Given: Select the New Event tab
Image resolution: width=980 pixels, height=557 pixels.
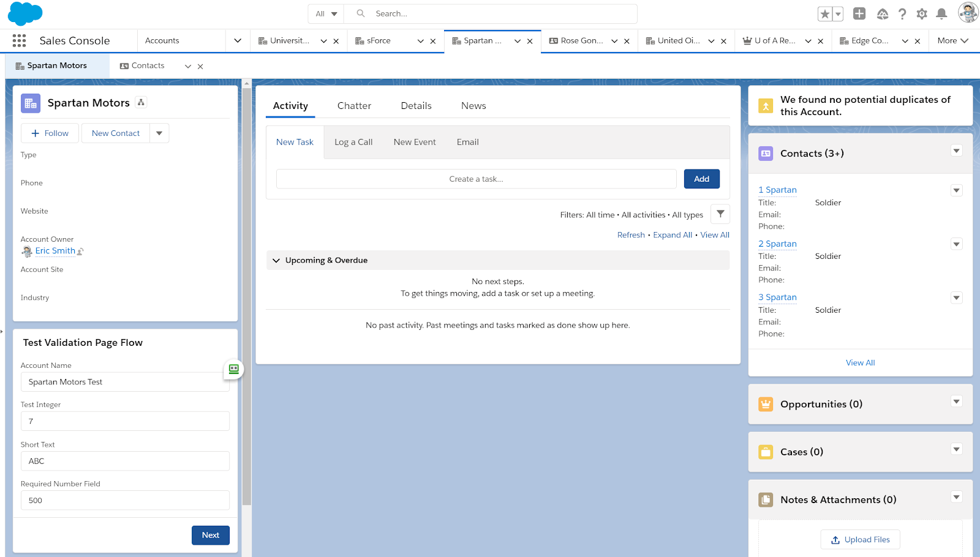Looking at the screenshot, I should (415, 142).
